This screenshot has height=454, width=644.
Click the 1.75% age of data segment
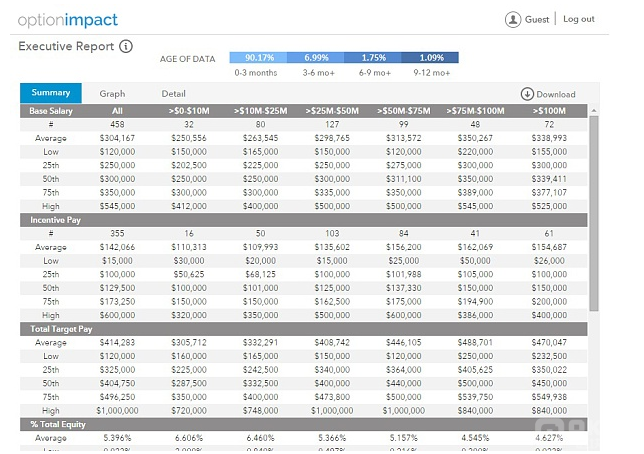coord(374,58)
